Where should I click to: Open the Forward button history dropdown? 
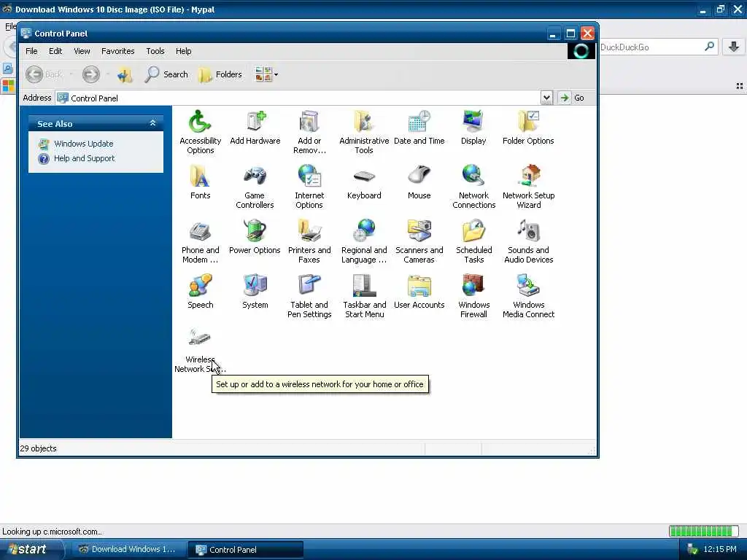(107, 74)
